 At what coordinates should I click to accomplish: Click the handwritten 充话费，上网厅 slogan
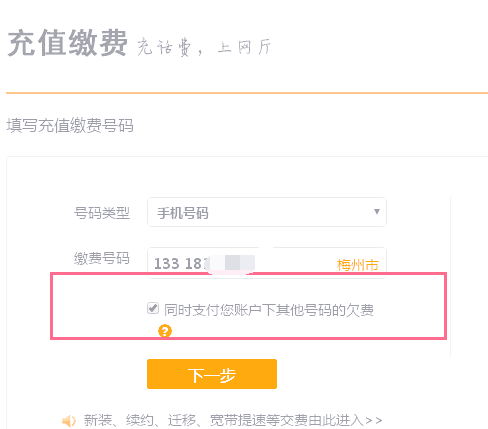pyautogui.click(x=204, y=47)
